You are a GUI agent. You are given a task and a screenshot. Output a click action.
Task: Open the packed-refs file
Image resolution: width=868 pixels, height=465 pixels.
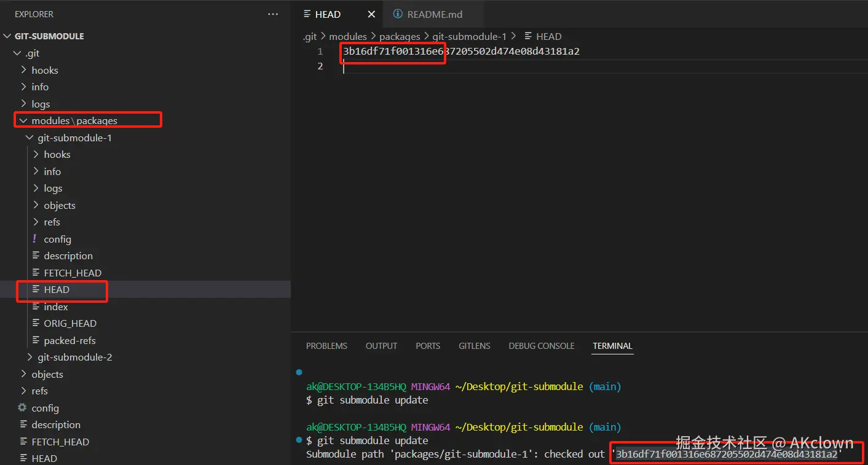click(69, 340)
